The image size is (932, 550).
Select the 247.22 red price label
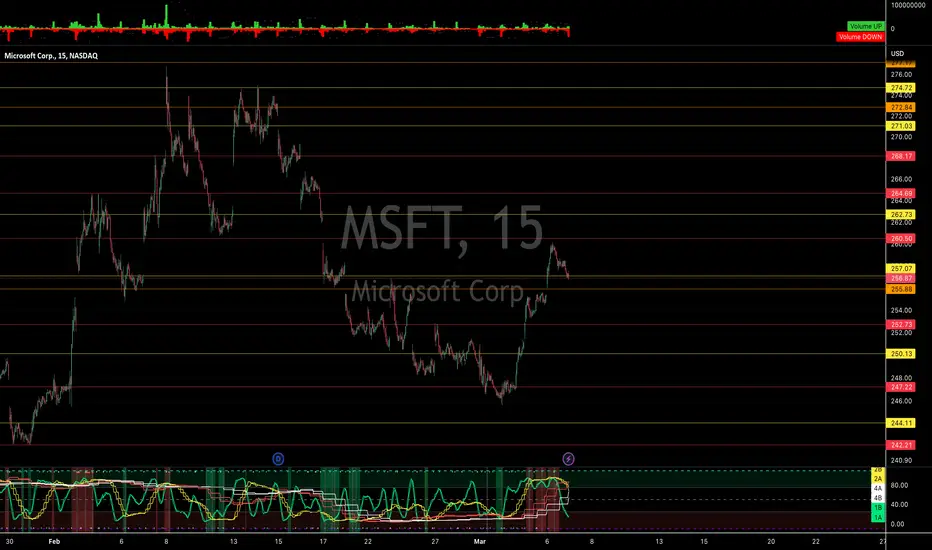pyautogui.click(x=902, y=387)
